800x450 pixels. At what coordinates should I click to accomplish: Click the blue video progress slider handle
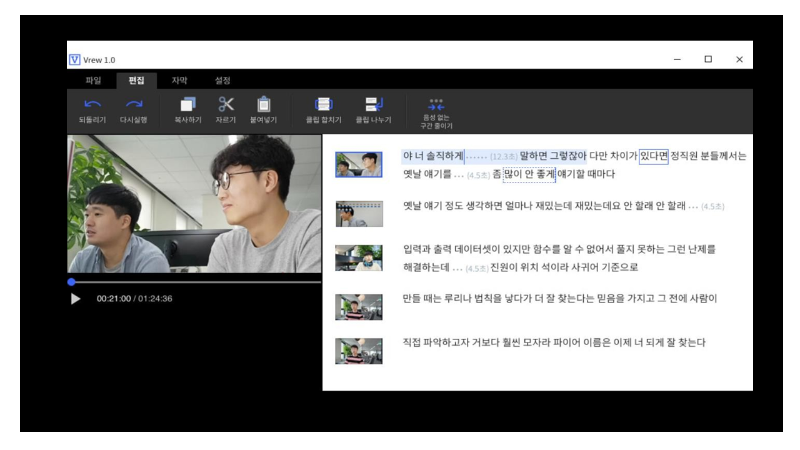71,282
